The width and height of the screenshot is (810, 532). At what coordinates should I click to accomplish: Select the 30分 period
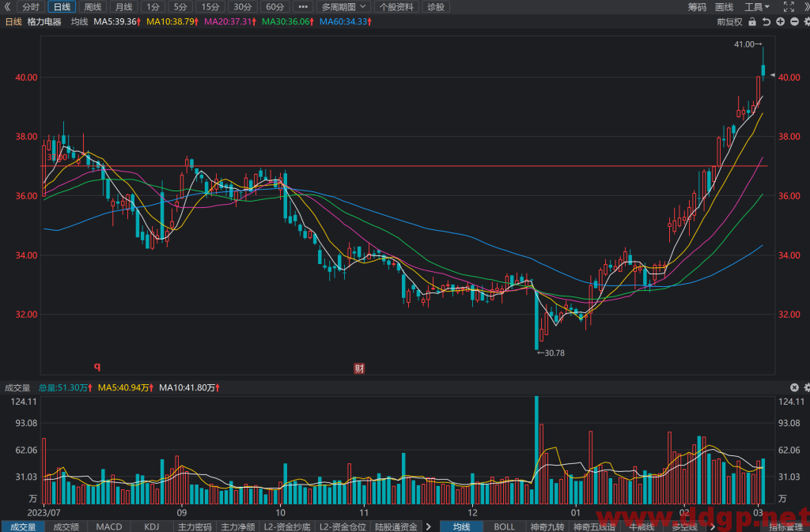242,6
